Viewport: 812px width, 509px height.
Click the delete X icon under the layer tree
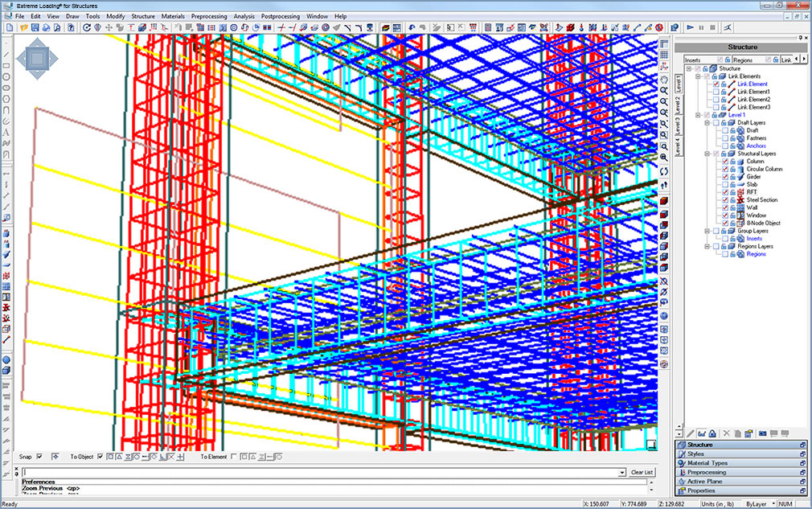(726, 433)
